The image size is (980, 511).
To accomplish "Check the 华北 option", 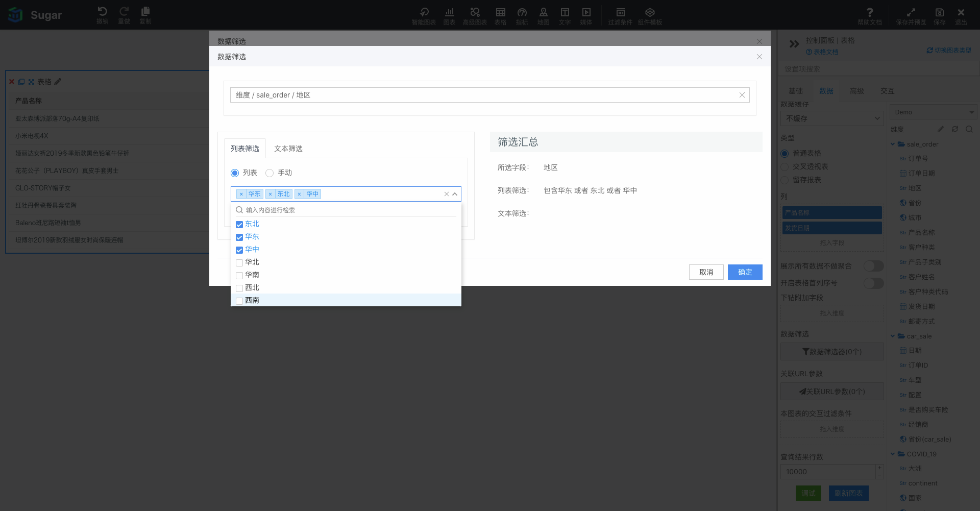I will point(239,263).
